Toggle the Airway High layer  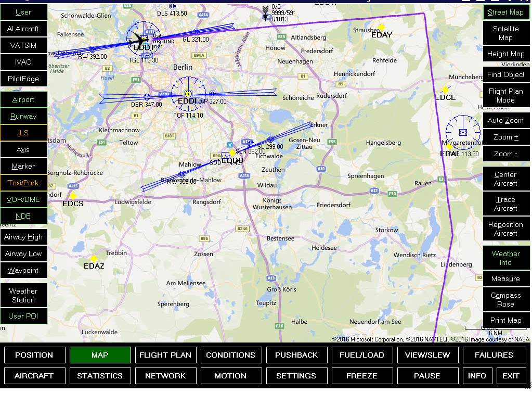pyautogui.click(x=23, y=237)
